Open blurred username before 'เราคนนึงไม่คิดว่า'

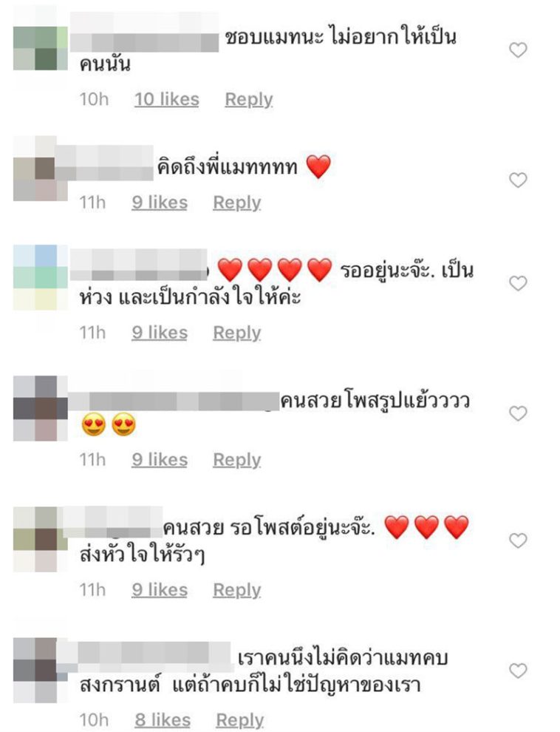[x=143, y=658]
